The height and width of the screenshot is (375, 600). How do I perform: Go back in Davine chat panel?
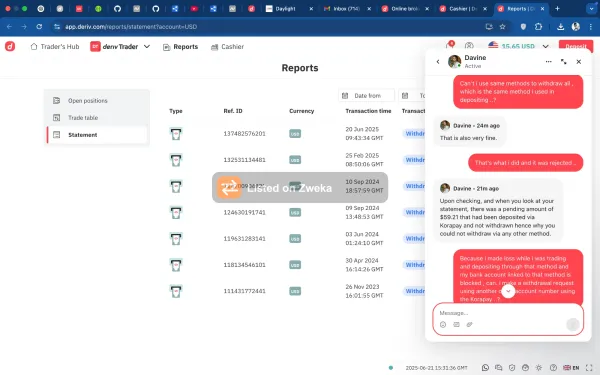[x=438, y=62]
